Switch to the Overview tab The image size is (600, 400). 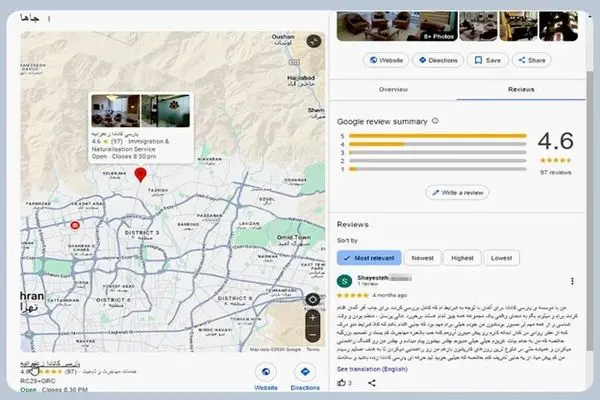393,90
